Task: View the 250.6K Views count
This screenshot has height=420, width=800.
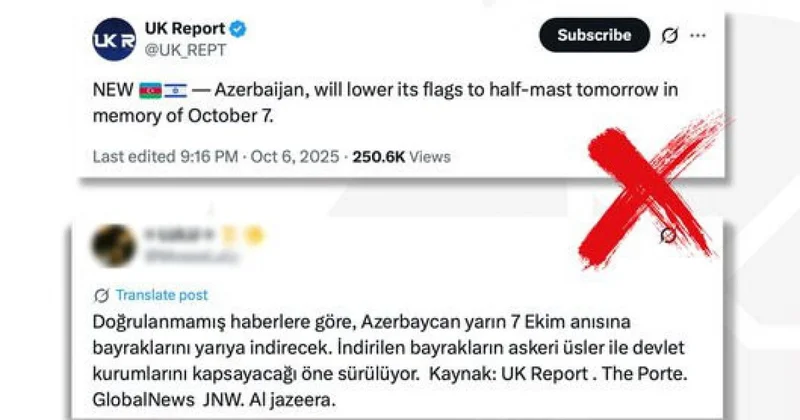Action: pyautogui.click(x=402, y=157)
